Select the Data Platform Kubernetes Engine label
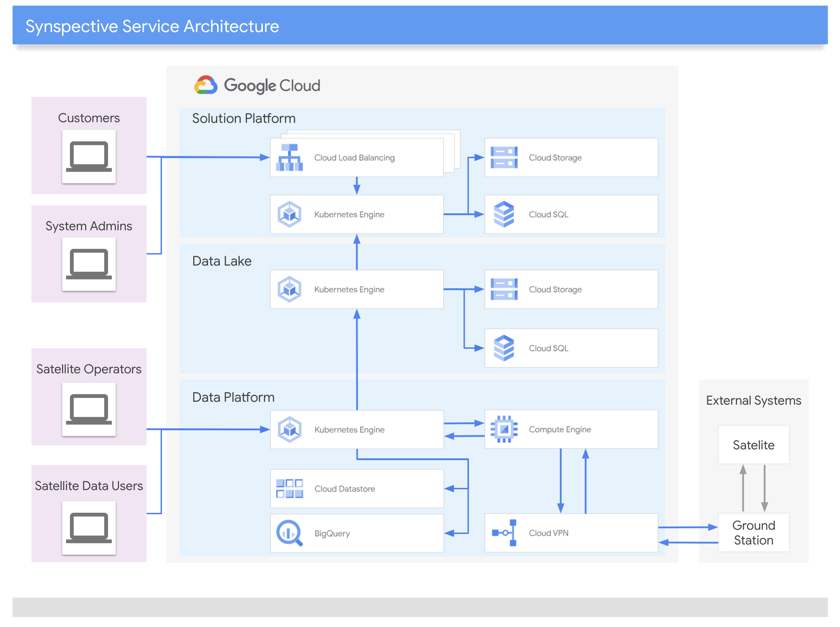840x627 pixels. point(349,430)
